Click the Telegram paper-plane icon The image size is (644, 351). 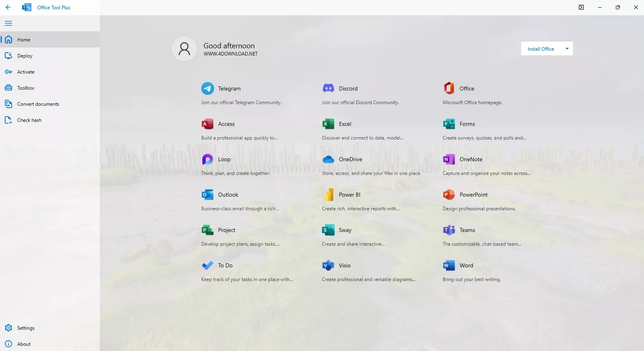[x=208, y=88]
